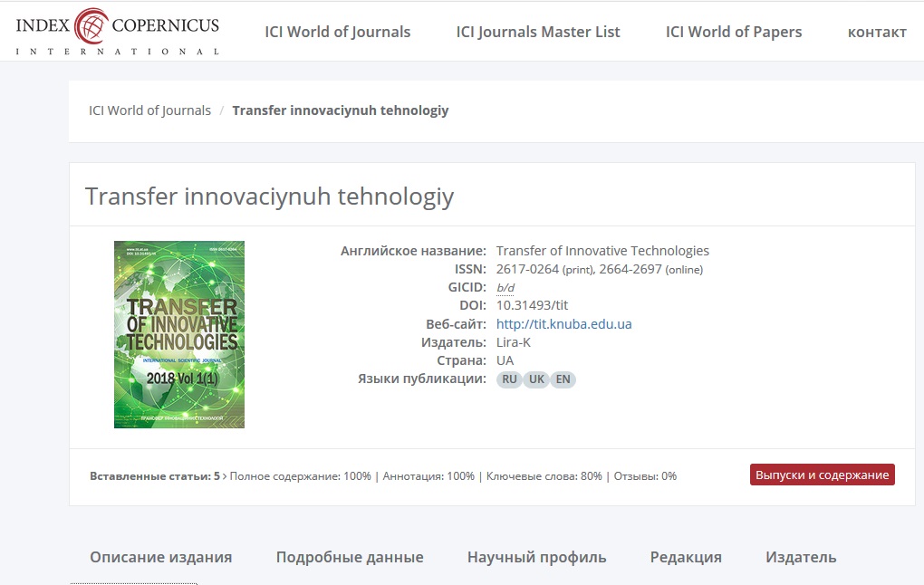This screenshot has width=924, height=585.
Task: Open the journal cover thumbnail
Action: [x=179, y=334]
